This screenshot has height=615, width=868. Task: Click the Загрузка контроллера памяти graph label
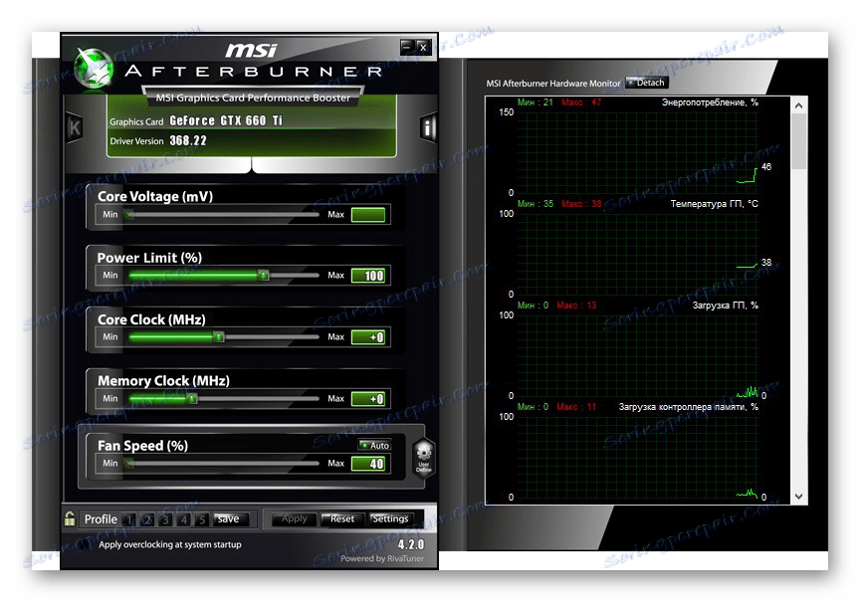coord(688,407)
